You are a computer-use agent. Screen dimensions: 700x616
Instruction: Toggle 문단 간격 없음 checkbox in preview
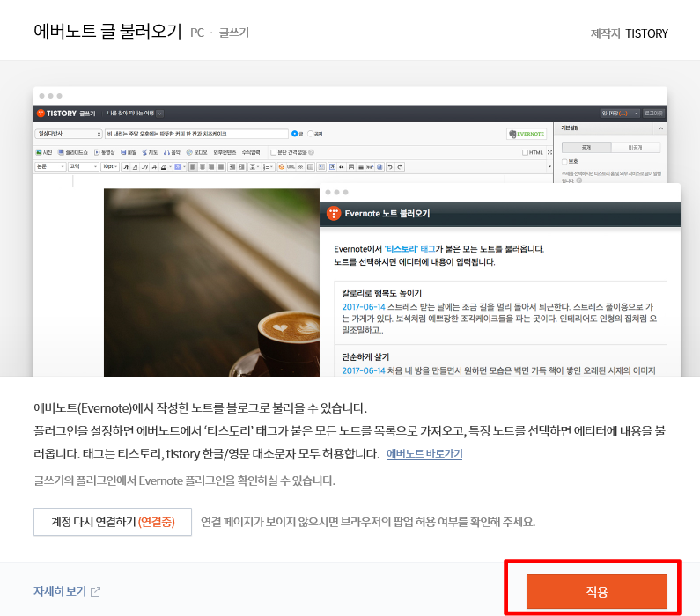273,152
